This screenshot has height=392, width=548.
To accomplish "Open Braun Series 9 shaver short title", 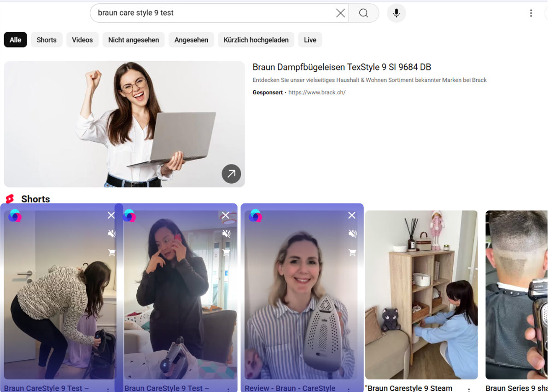I will point(517,388).
